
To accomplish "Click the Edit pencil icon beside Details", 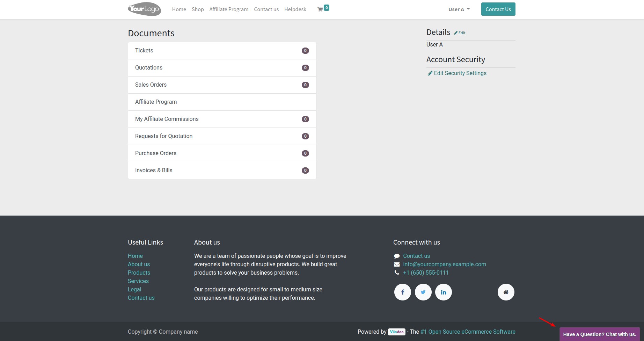I will click(460, 32).
